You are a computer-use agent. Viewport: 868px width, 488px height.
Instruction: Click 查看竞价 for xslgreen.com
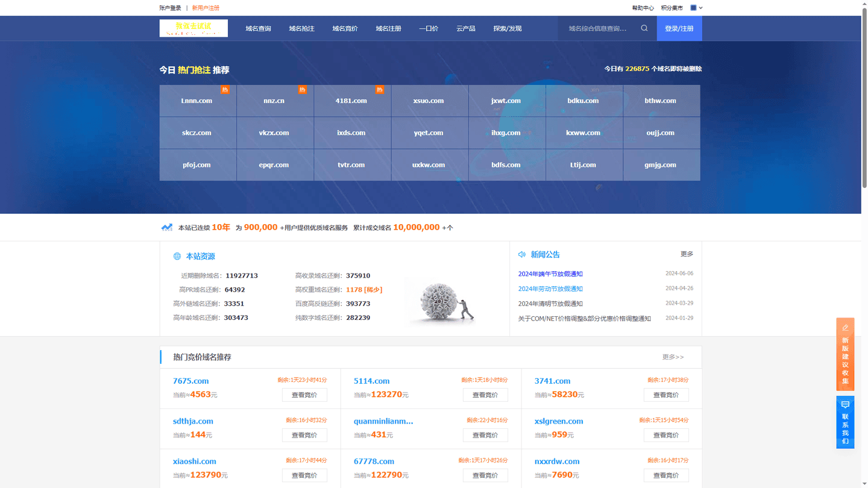666,435
